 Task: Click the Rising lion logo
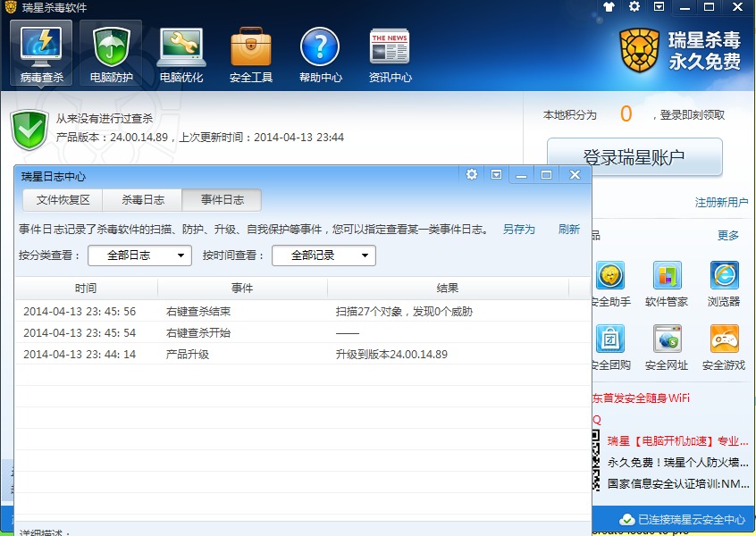pyautogui.click(x=639, y=51)
